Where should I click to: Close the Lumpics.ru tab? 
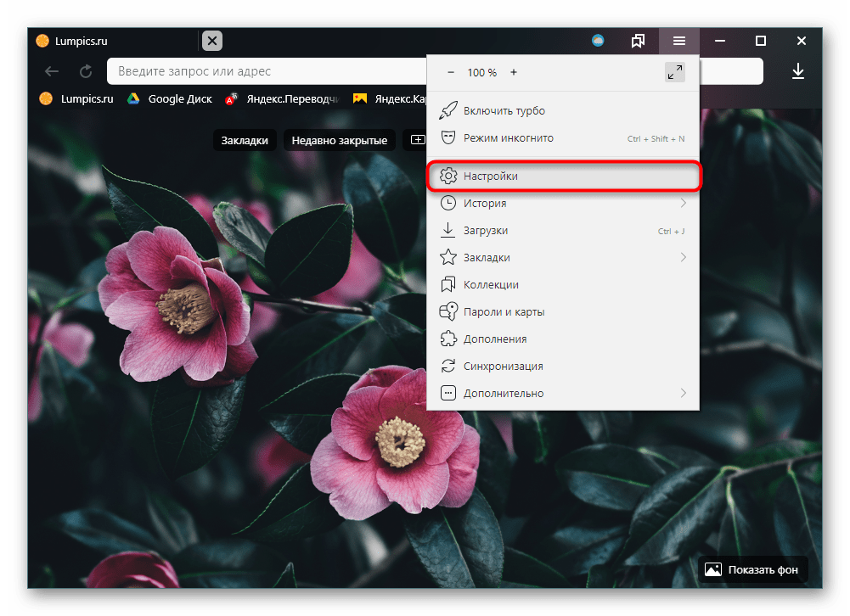(212, 41)
